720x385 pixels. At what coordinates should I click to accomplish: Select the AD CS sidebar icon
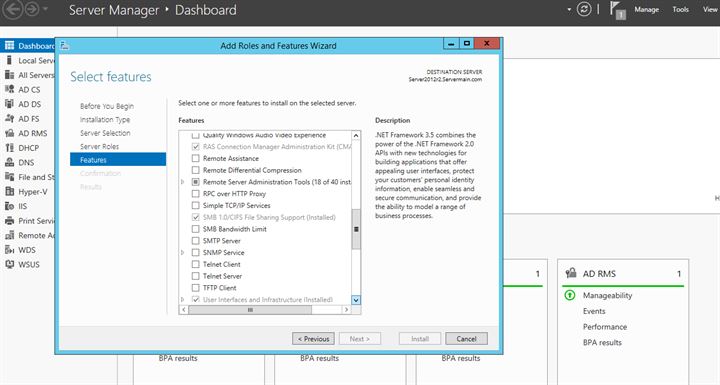(x=9, y=89)
